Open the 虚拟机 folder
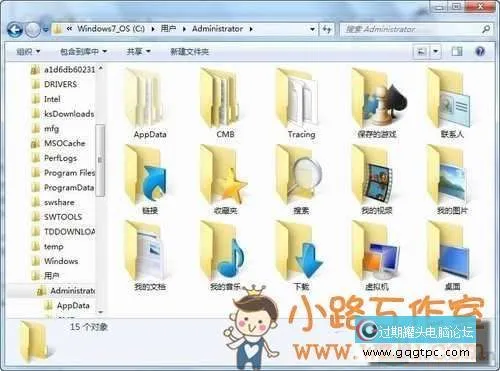This screenshot has width=500, height=371. [376, 250]
